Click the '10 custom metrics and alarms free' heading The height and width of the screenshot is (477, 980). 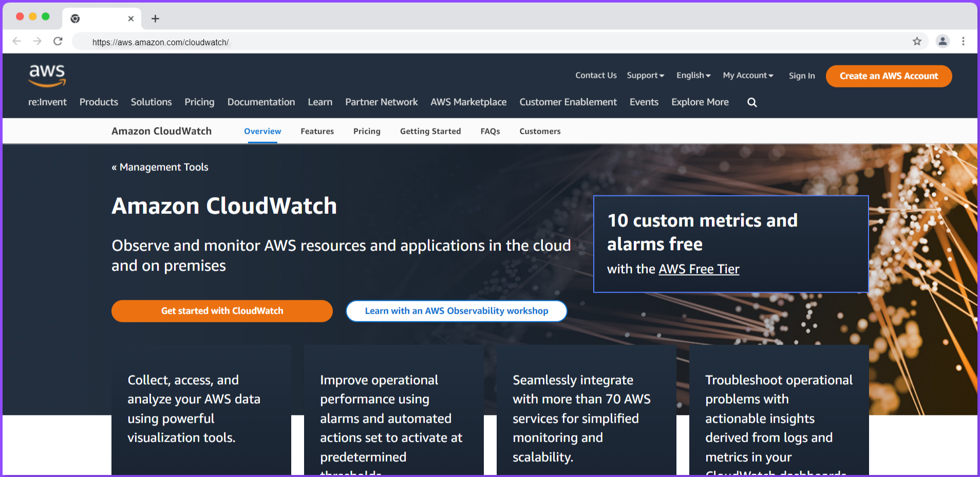[x=702, y=232]
